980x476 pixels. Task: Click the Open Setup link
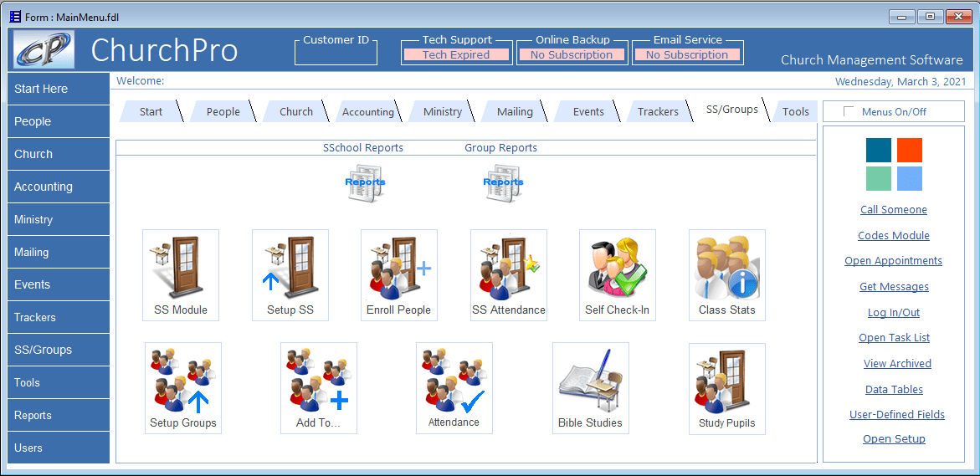click(894, 439)
